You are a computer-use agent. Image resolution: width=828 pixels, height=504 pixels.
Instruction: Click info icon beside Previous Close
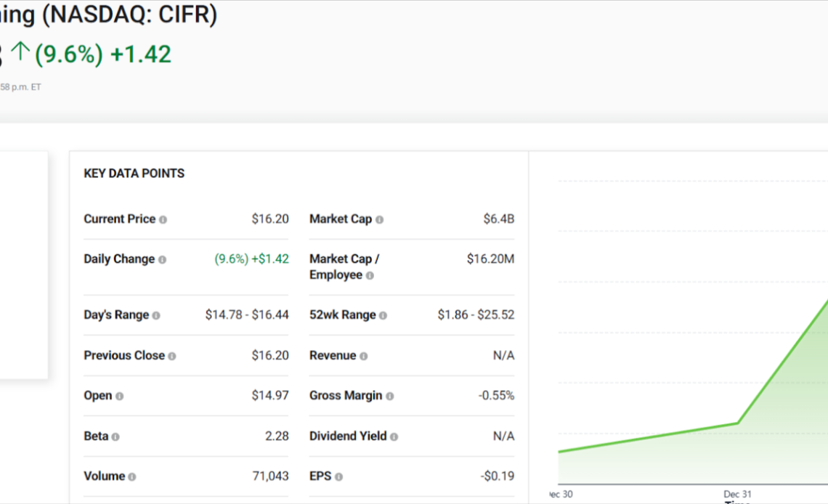click(171, 357)
